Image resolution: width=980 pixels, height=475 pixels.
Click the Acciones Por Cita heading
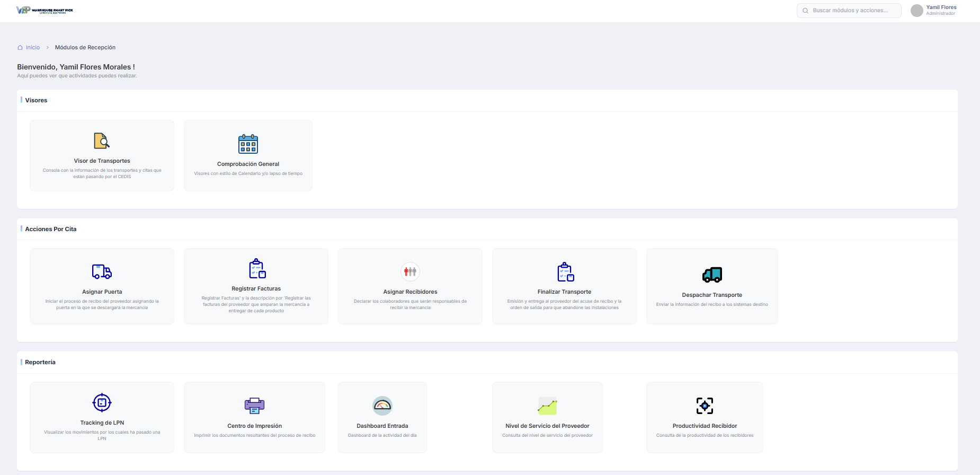[51, 229]
